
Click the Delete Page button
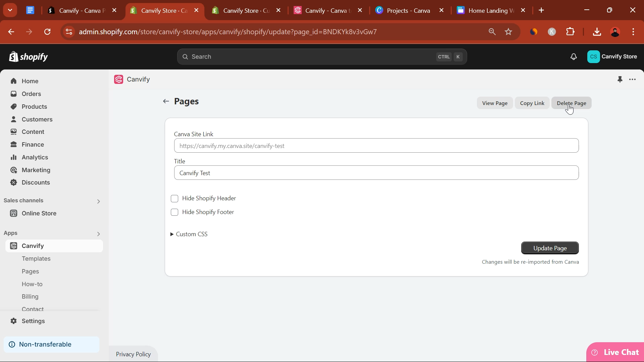click(571, 103)
